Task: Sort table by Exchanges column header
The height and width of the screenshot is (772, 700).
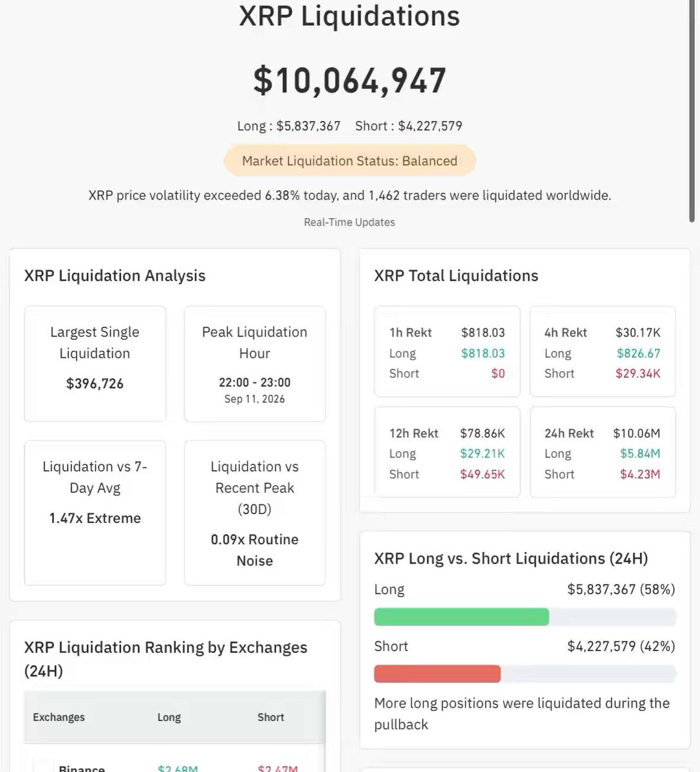Action: pyautogui.click(x=59, y=717)
